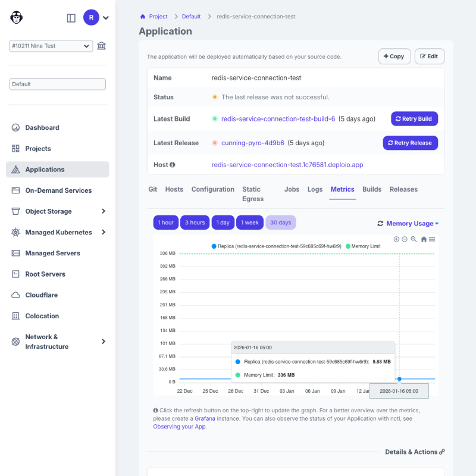Select the 1 hour time range
Viewport: 476px width, 476px height.
(166, 223)
